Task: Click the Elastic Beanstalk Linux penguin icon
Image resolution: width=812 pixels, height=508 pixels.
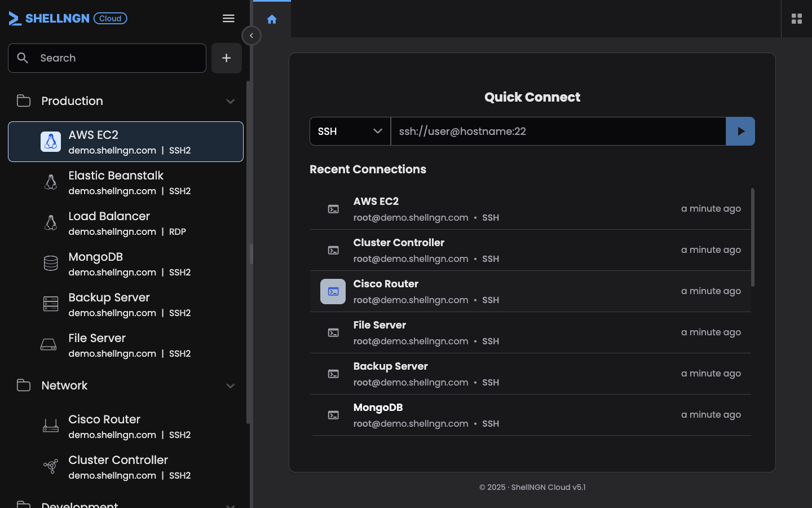Action: tap(50, 182)
